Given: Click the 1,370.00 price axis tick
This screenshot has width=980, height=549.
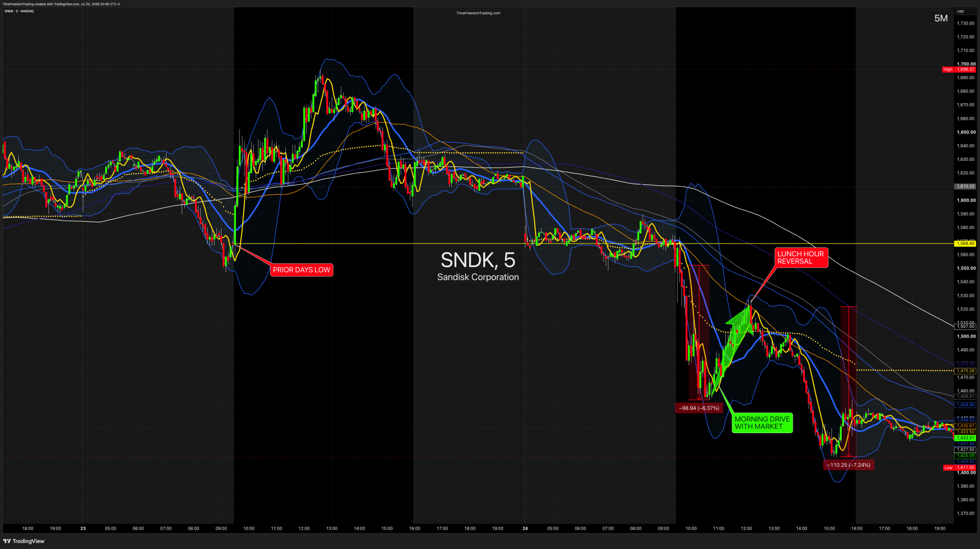Looking at the screenshot, I should (x=966, y=513).
